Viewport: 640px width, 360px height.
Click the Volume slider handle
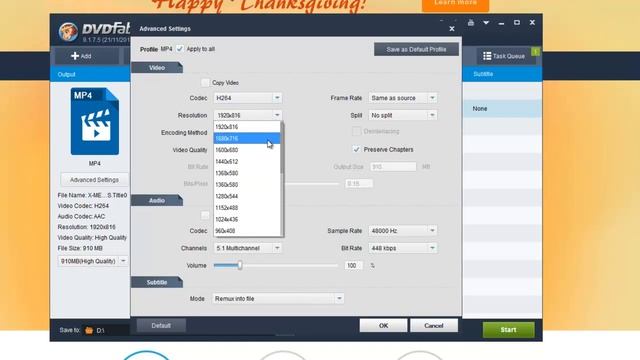click(x=240, y=266)
